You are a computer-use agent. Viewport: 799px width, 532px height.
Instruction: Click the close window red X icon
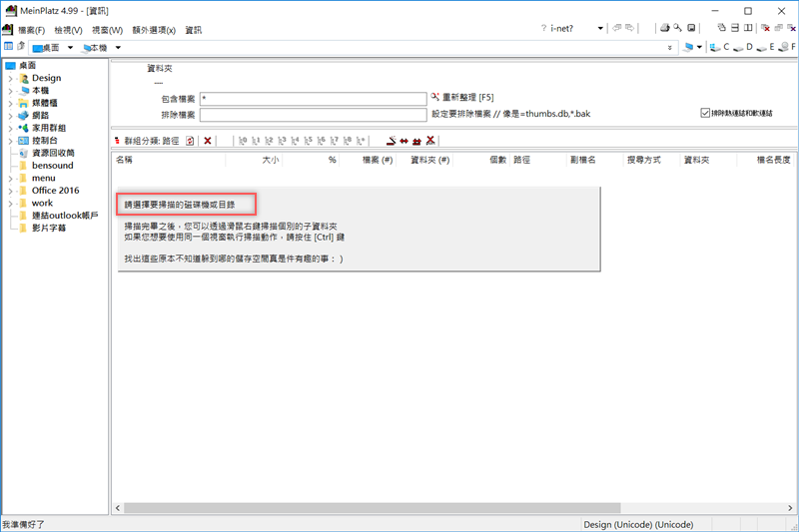[765, 28]
